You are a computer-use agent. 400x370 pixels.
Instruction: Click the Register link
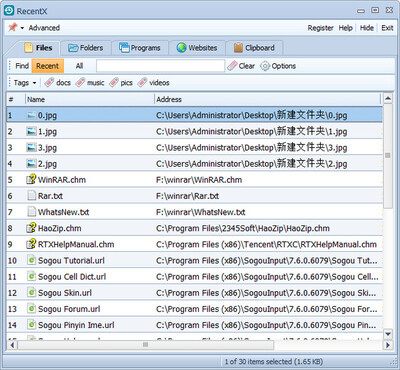click(320, 28)
